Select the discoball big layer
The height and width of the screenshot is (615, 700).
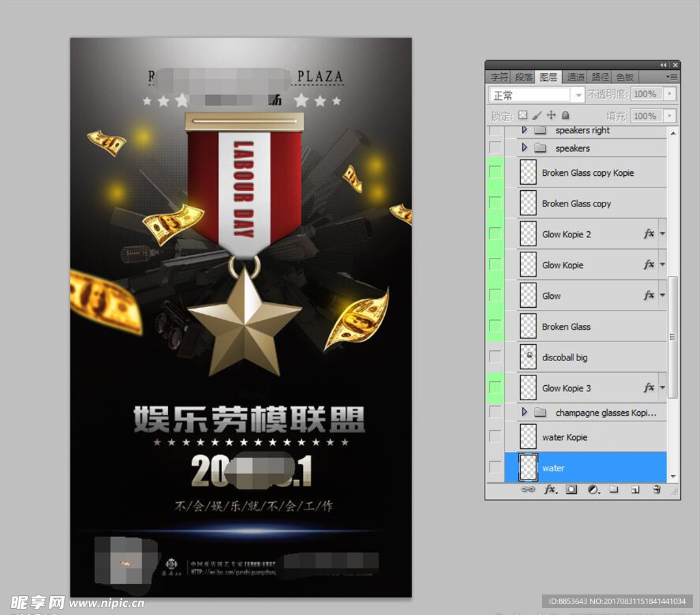tap(585, 357)
